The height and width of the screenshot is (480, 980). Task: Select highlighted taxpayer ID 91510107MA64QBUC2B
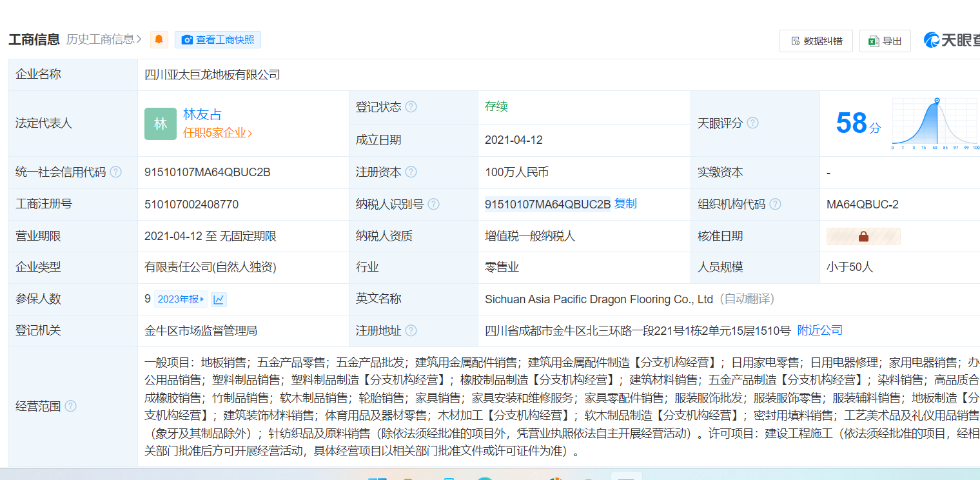click(x=547, y=205)
